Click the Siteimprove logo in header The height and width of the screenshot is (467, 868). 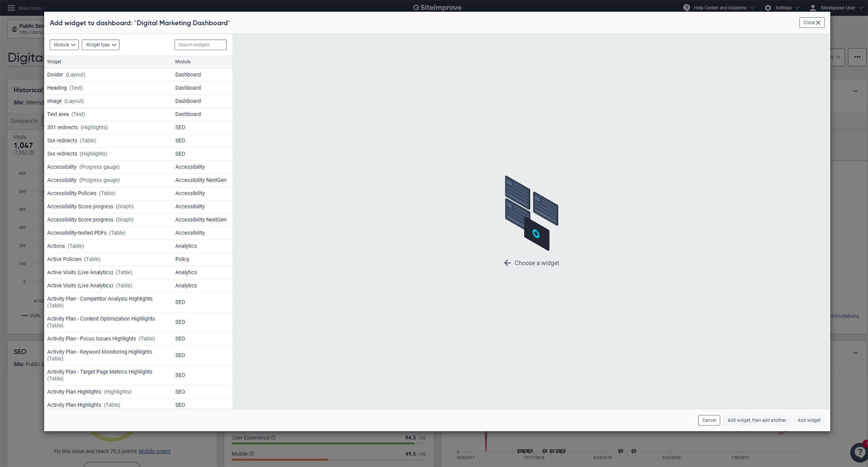click(x=437, y=8)
